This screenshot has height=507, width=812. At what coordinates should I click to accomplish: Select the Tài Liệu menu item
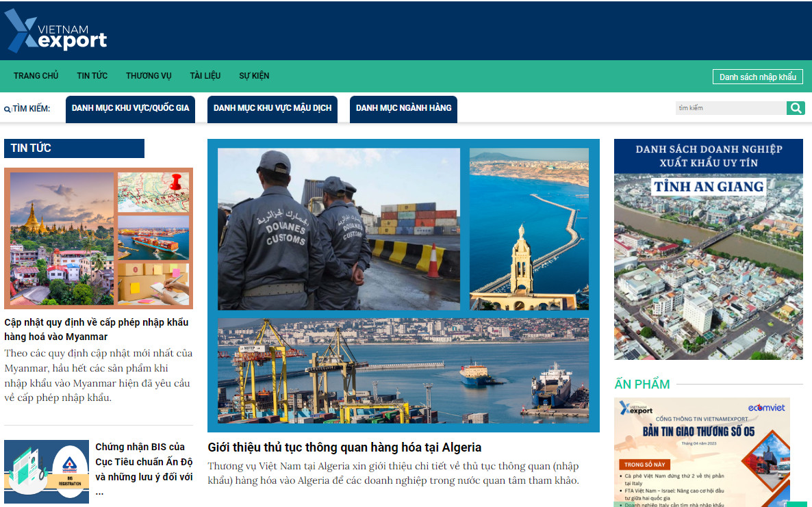pos(205,76)
